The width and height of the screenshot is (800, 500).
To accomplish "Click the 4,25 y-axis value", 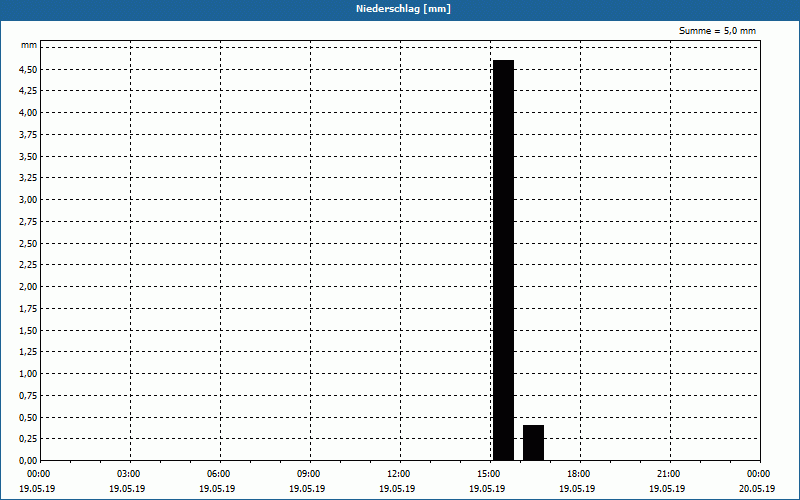I will 28,91.
